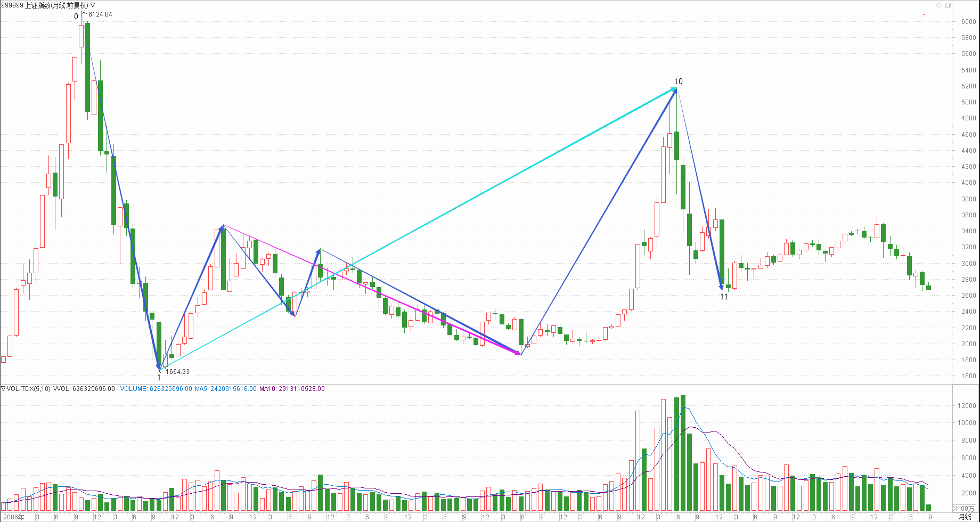The width and height of the screenshot is (980, 522).
Task: Click the 2006年 label on the time axis
Action: click(x=14, y=517)
